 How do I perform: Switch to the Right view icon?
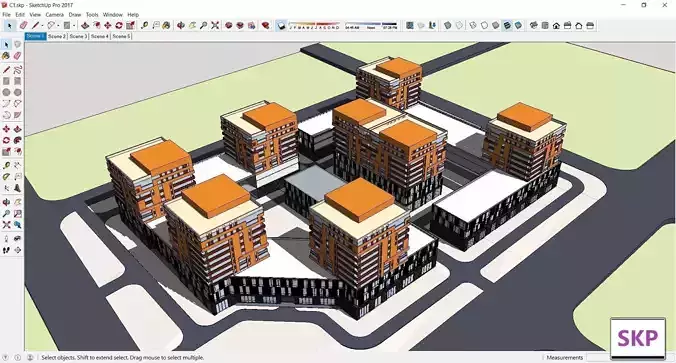click(x=567, y=26)
